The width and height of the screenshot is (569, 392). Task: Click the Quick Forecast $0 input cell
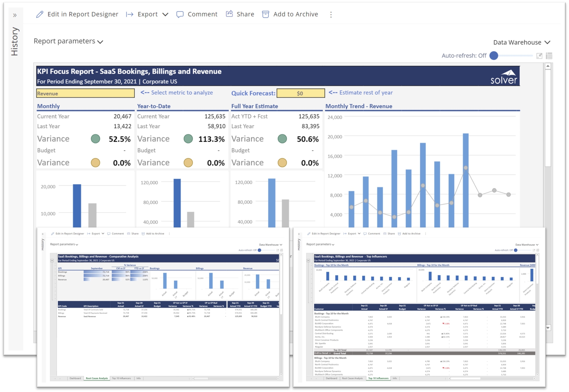click(x=301, y=93)
